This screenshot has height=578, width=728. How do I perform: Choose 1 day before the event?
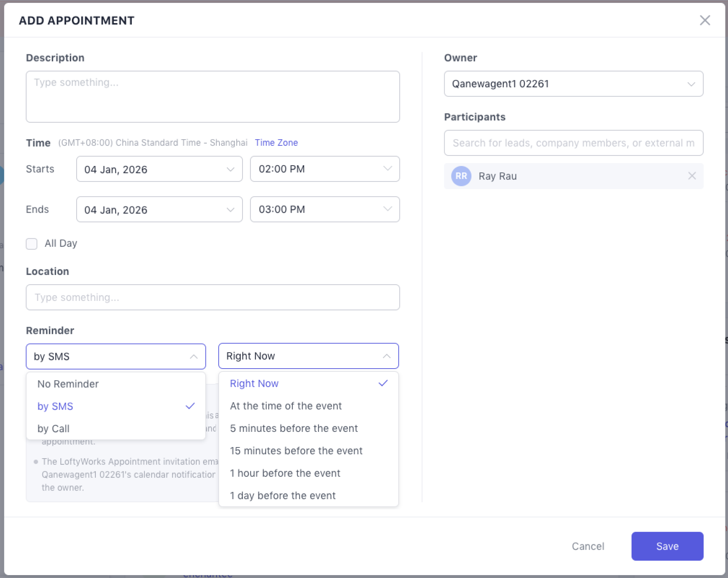pos(283,496)
